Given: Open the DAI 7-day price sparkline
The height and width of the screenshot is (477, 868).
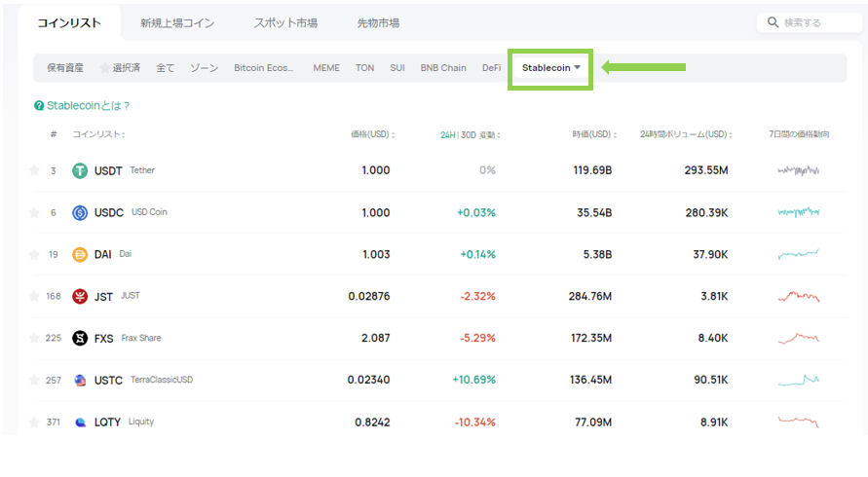Looking at the screenshot, I should coord(798,254).
